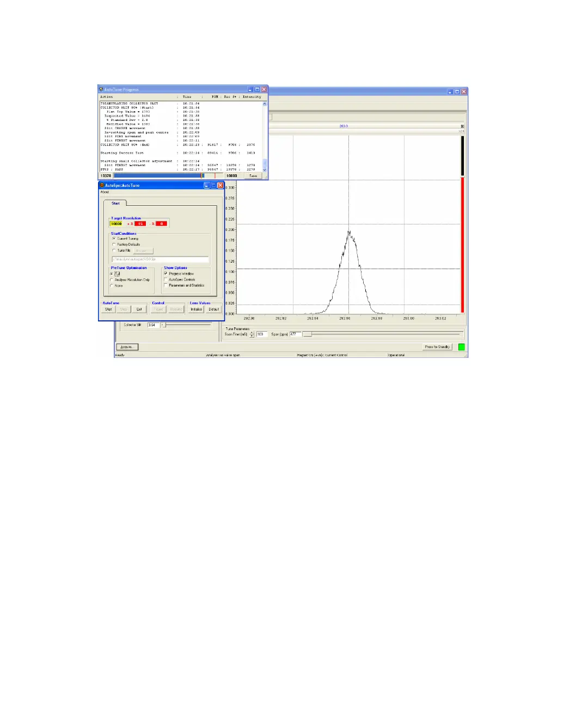Click the AutoSpecAutoTune title bar icon

click(x=102, y=185)
